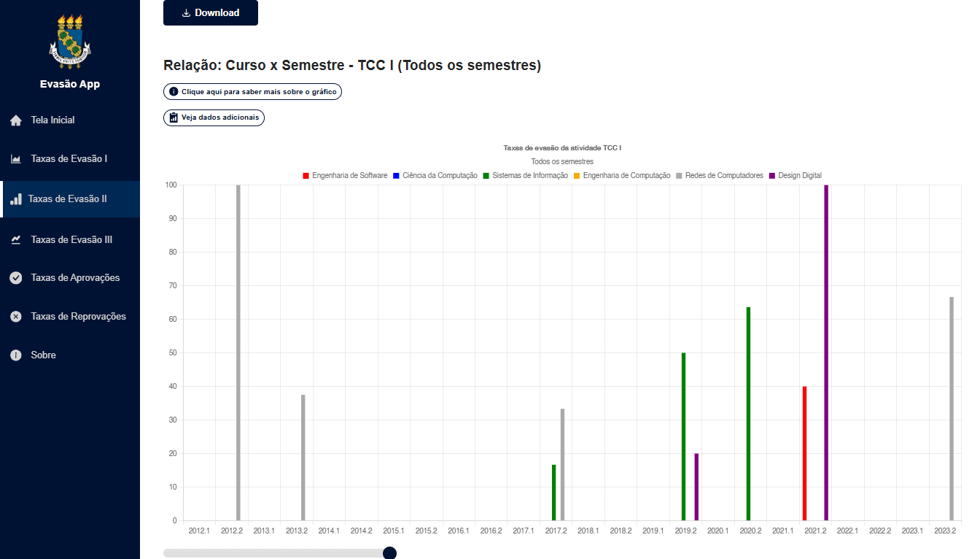
Task: Click the chart title 'Taxas de evasão da atividade TCC I'
Action: click(x=562, y=148)
